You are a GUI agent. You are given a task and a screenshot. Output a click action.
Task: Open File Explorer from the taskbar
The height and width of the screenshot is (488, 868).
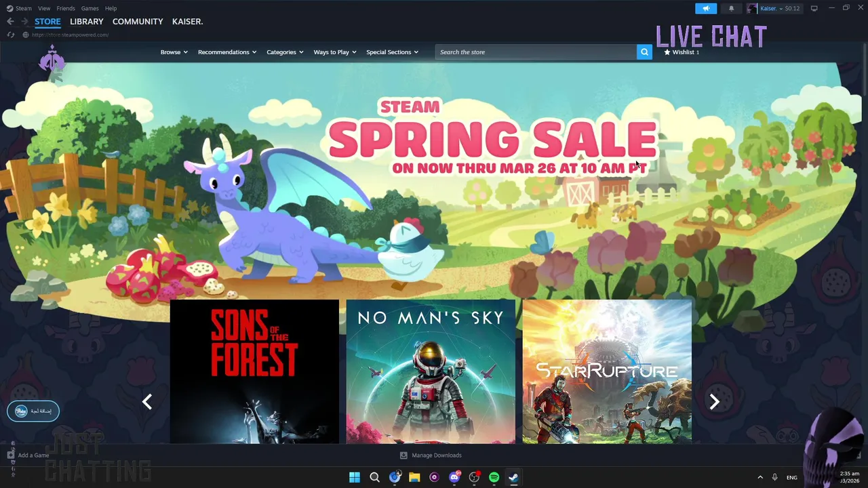coord(414,477)
